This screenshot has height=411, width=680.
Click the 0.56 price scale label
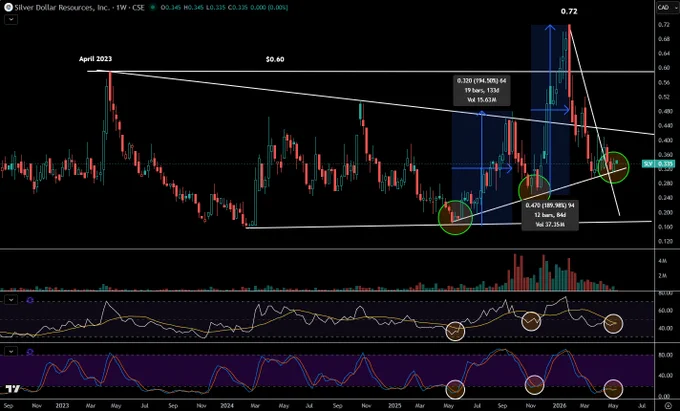pyautogui.click(x=664, y=82)
